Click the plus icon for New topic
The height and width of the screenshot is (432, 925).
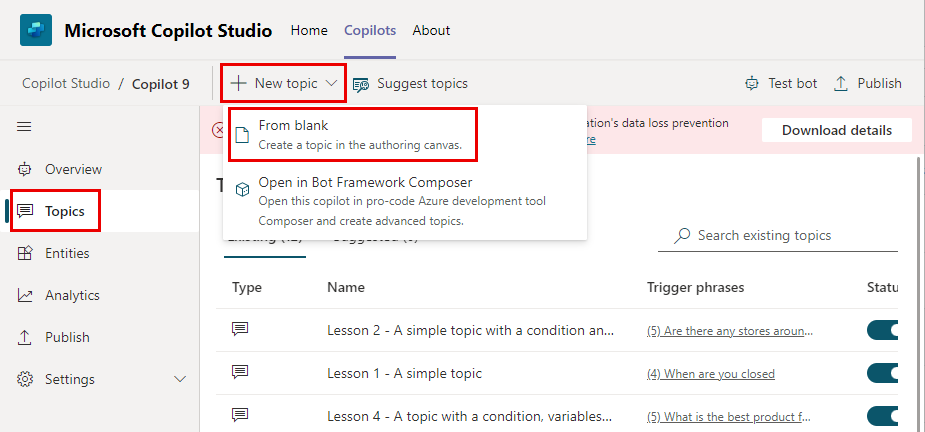tap(238, 83)
